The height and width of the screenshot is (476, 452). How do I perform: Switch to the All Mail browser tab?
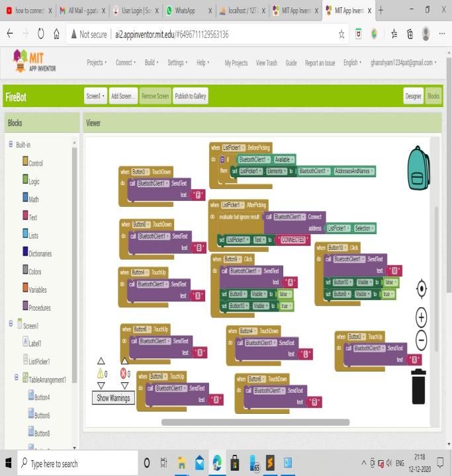coord(83,11)
